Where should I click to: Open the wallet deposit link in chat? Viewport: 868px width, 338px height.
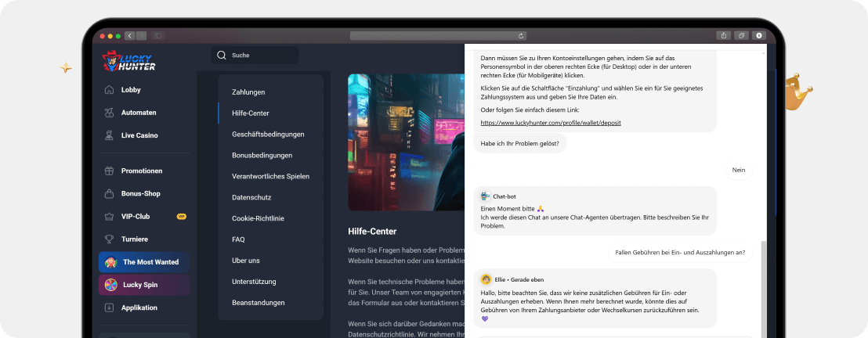(x=540, y=123)
